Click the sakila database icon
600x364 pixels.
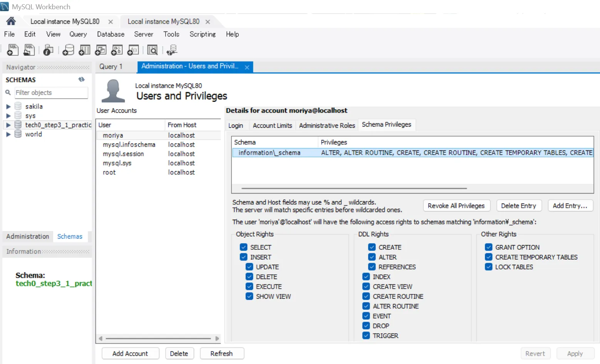coord(18,106)
